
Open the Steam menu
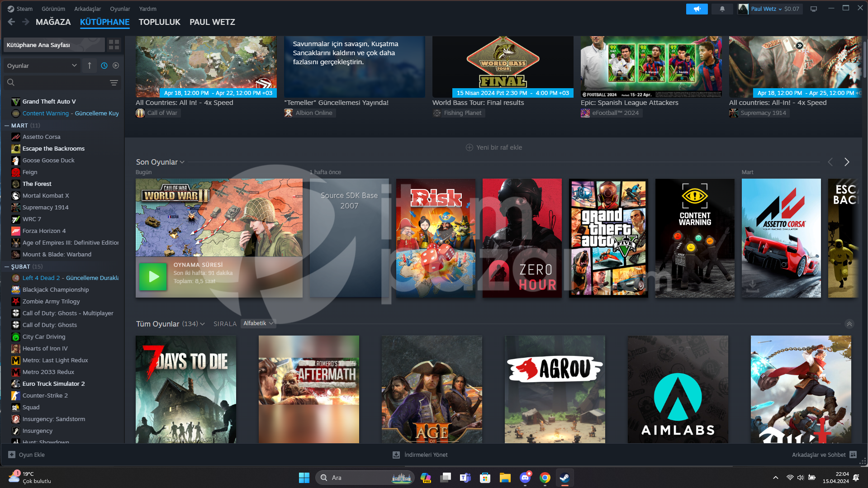coord(20,9)
